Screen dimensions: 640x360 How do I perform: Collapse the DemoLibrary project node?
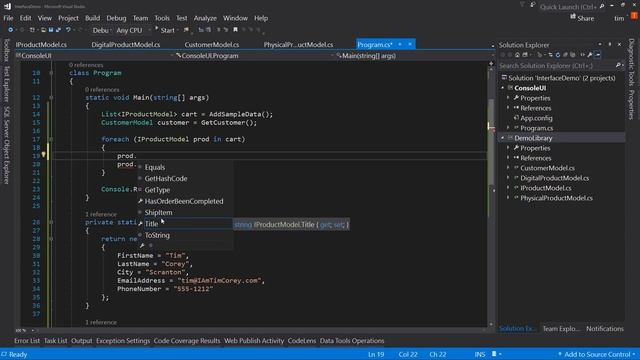[x=503, y=138]
